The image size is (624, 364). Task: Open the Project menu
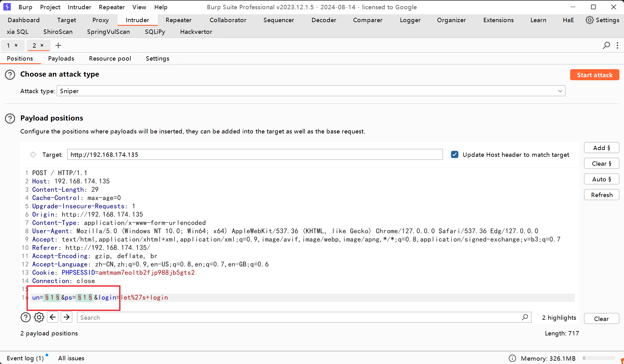[x=50, y=7]
